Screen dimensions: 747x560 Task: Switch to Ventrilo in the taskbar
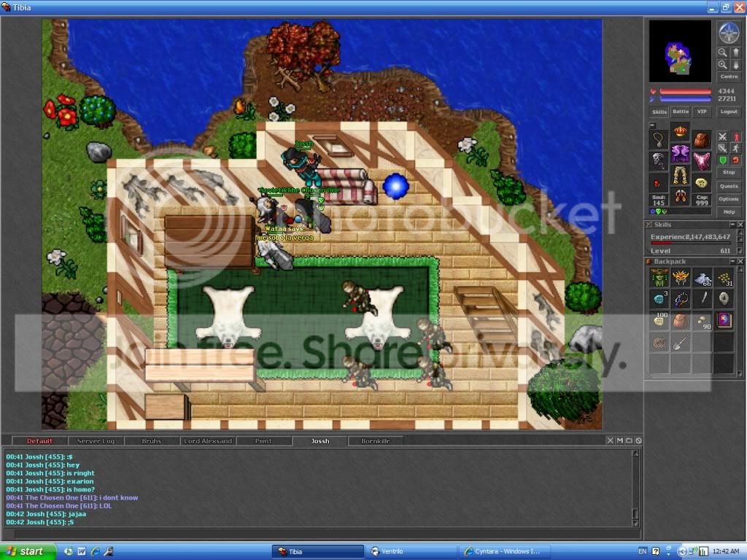(411, 551)
